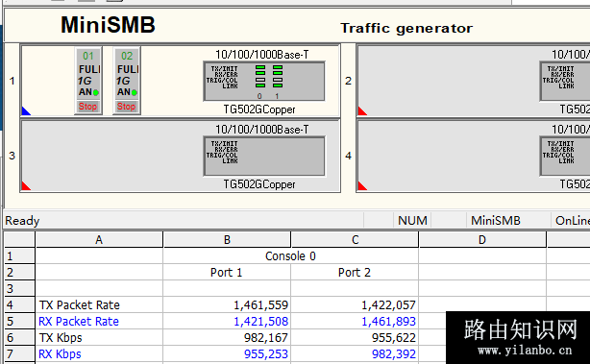The height and width of the screenshot is (364, 590).
Task: Click the 'OnLine' status bar entry
Action: pyautogui.click(x=573, y=220)
